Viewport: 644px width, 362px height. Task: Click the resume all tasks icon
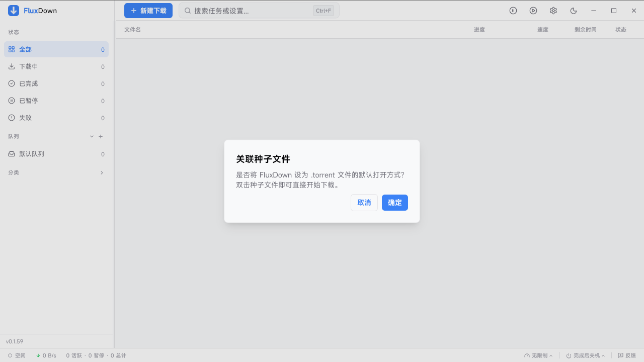click(x=533, y=11)
